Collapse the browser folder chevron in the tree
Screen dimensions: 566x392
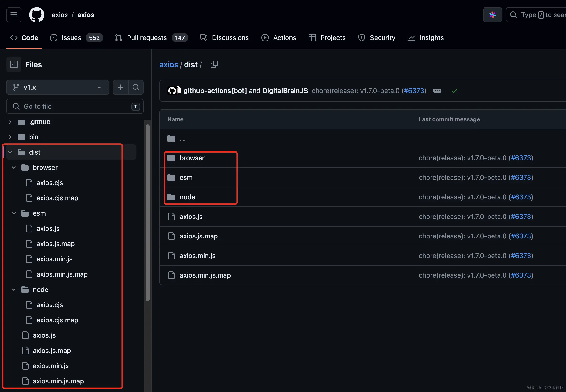tap(14, 168)
